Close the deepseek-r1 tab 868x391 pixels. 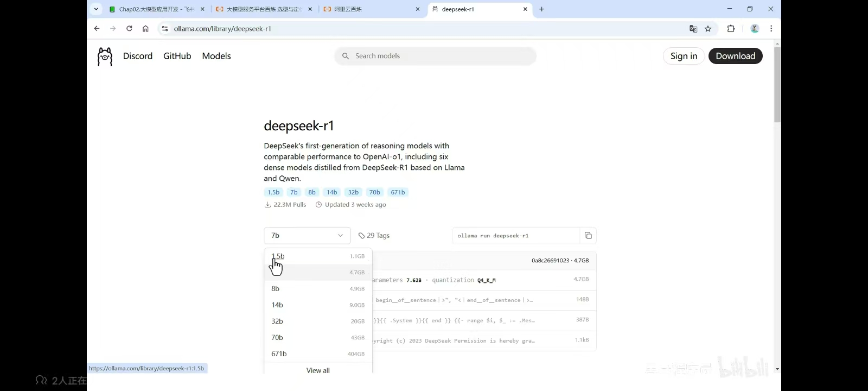525,9
